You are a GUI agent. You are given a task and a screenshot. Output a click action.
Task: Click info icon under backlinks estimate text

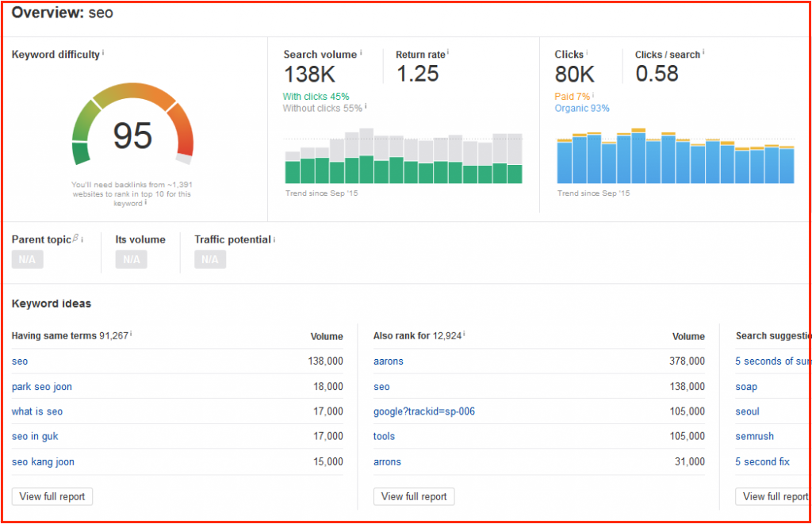tap(146, 202)
